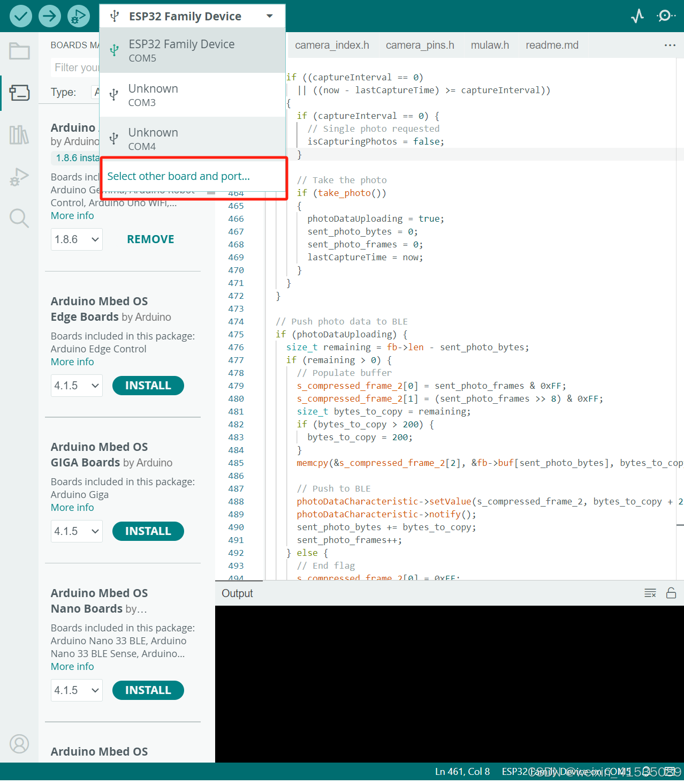Open the Debug sidebar icon
Screen dimensions: 684x784
click(x=19, y=176)
